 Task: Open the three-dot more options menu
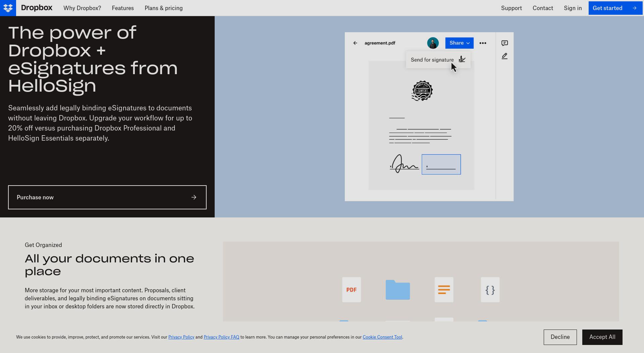(x=483, y=43)
